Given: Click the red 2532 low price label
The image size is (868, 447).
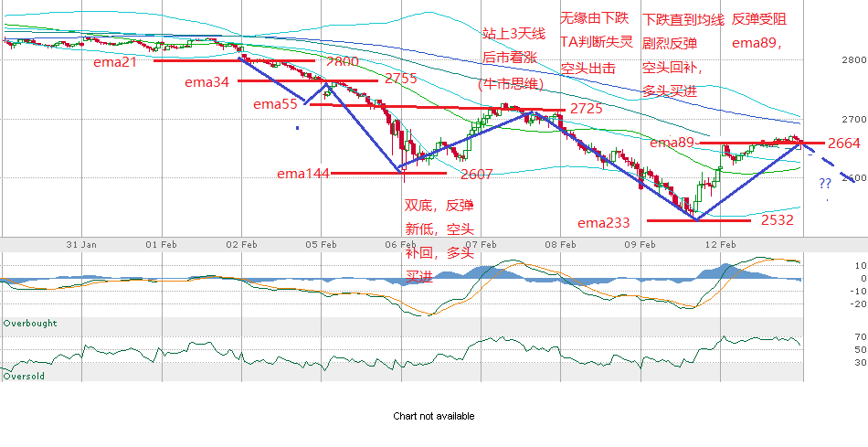Looking at the screenshot, I should 776,221.
